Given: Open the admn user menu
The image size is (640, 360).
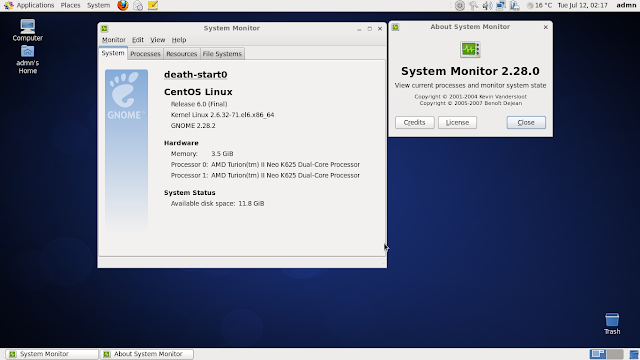Looking at the screenshot, I should click(x=626, y=5).
